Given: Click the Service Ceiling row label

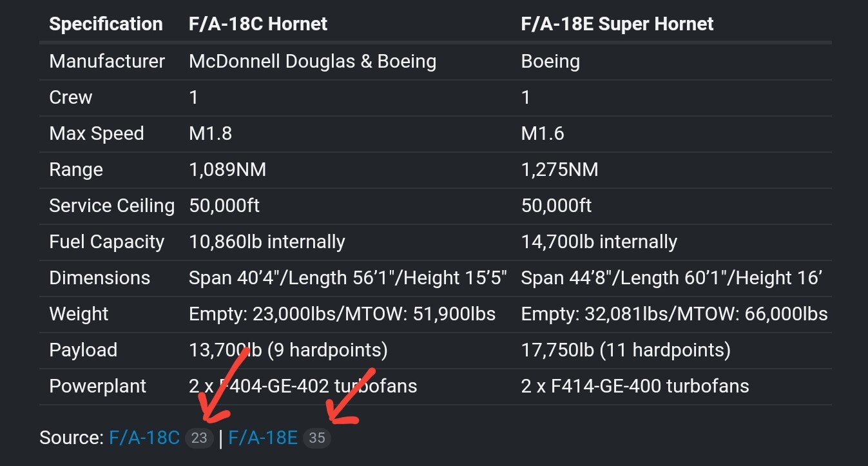Looking at the screenshot, I should pyautogui.click(x=112, y=206).
